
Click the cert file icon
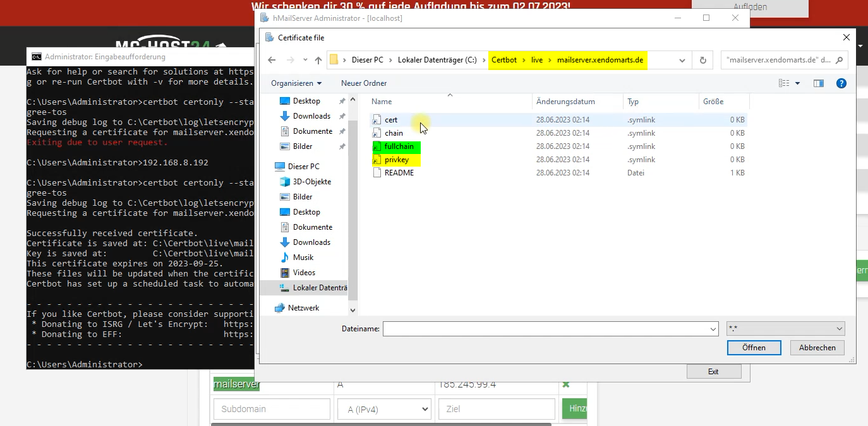(x=377, y=120)
